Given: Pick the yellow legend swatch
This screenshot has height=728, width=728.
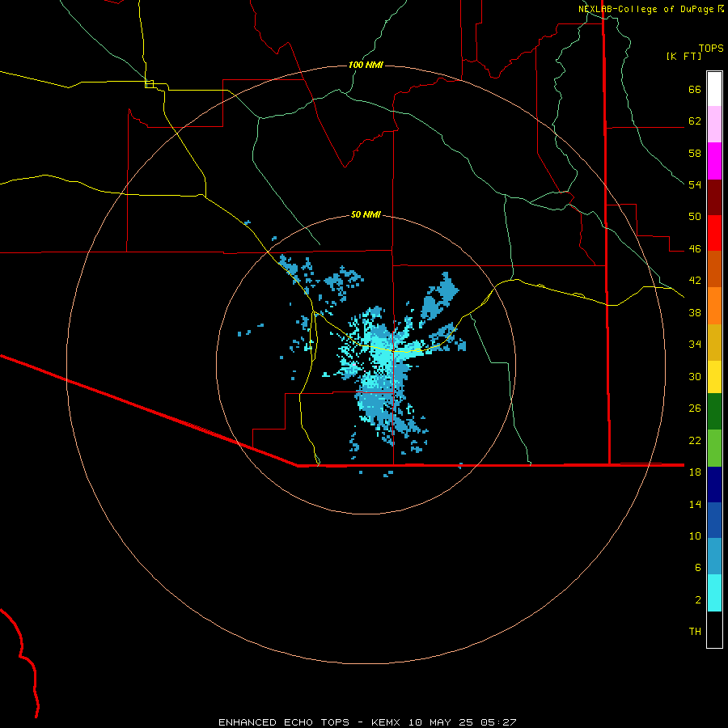Looking at the screenshot, I should [714, 377].
